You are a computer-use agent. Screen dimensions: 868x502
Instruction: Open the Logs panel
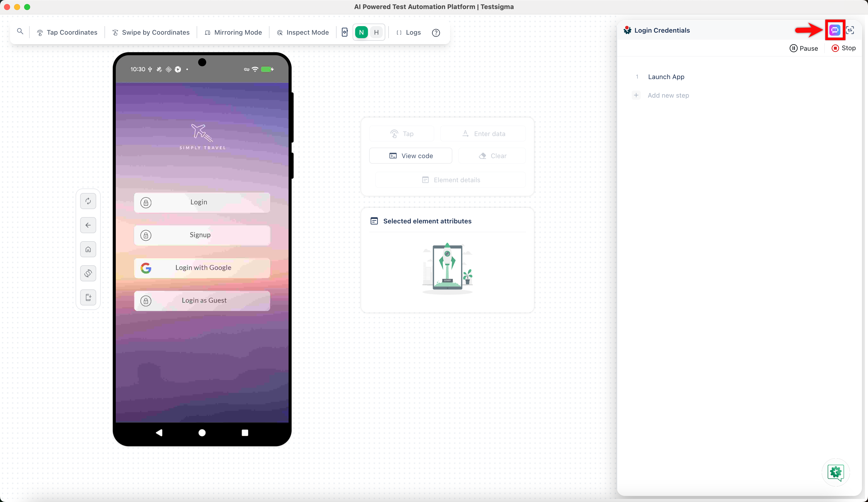(x=409, y=32)
